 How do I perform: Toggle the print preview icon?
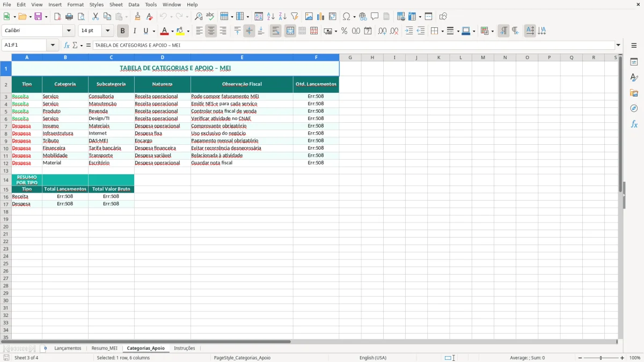tap(81, 17)
